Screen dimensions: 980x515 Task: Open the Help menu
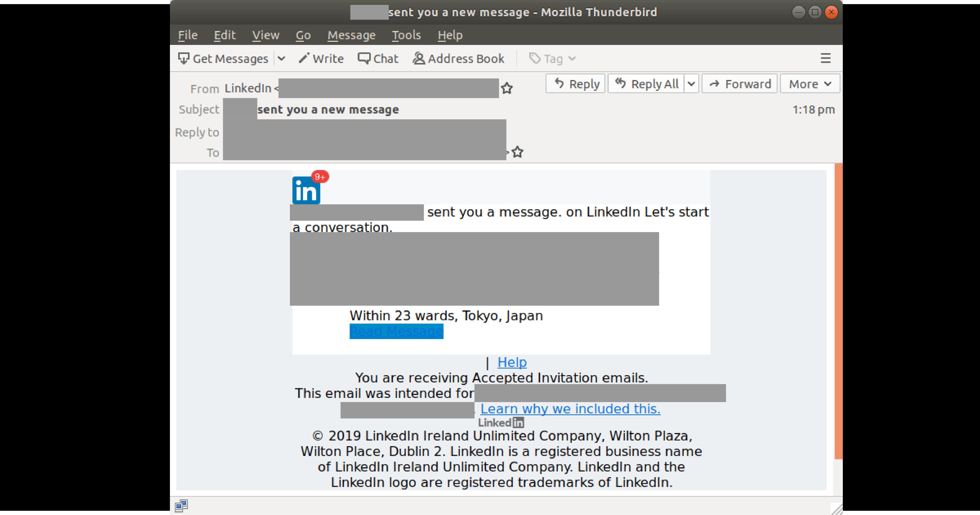tap(450, 35)
